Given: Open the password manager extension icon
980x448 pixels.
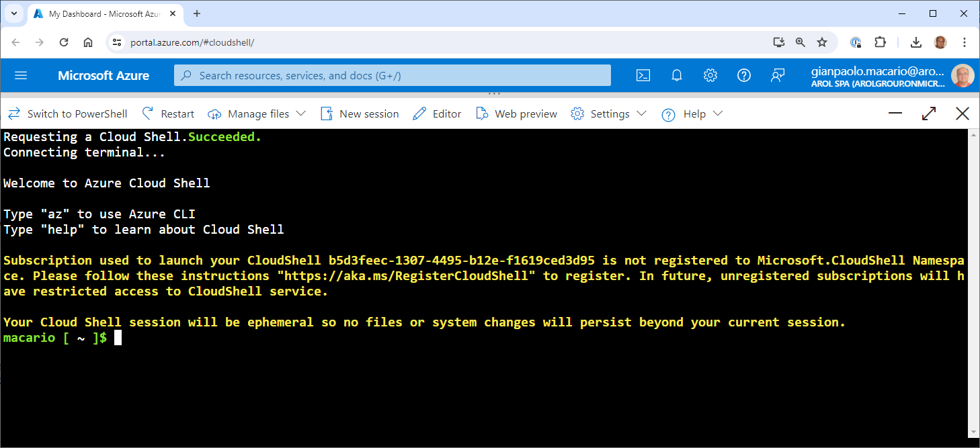Looking at the screenshot, I should point(856,42).
